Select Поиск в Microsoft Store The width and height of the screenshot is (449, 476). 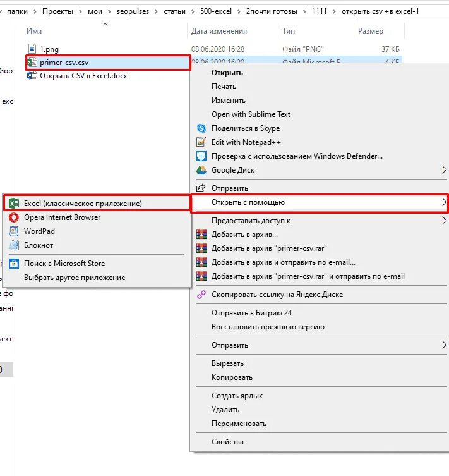[64, 264]
